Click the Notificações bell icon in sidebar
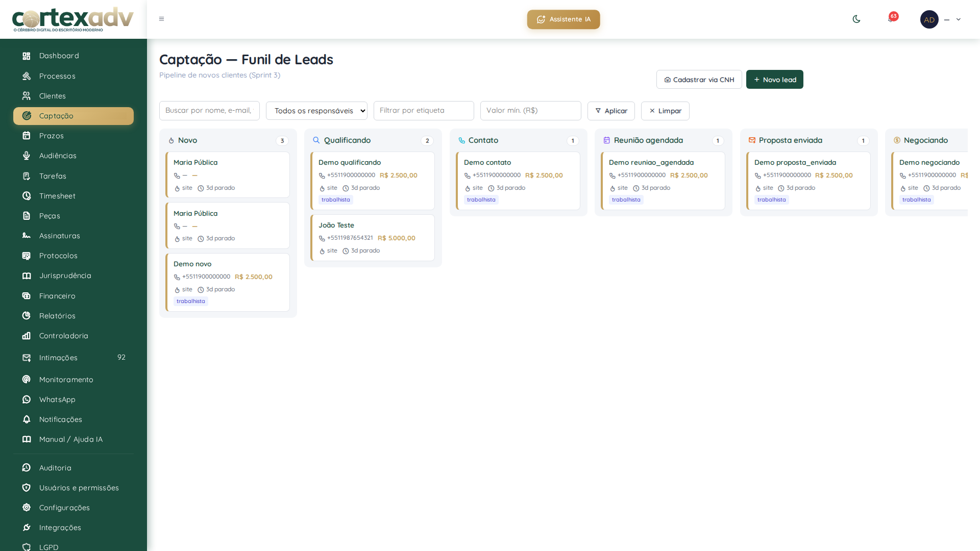 point(27,419)
